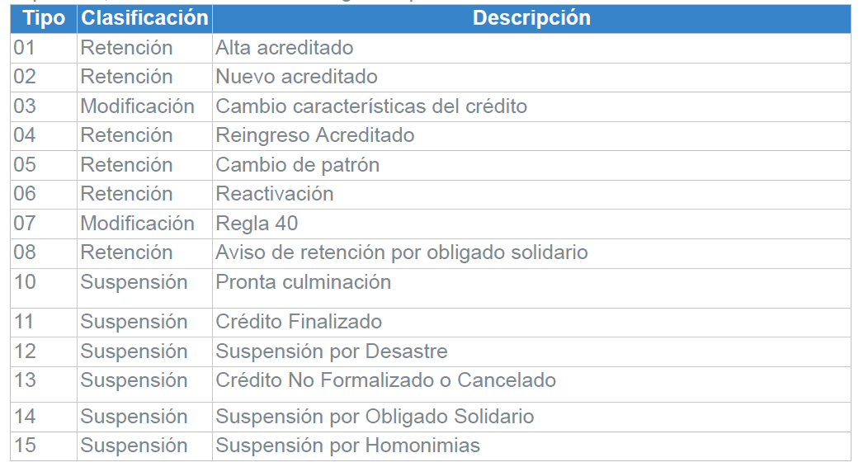Select the Reactivación description cell
868x467 pixels.
tap(531, 195)
